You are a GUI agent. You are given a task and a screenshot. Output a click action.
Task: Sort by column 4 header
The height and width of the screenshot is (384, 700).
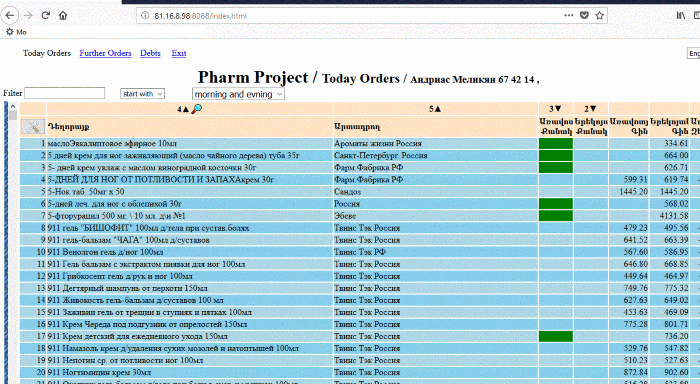click(x=183, y=109)
